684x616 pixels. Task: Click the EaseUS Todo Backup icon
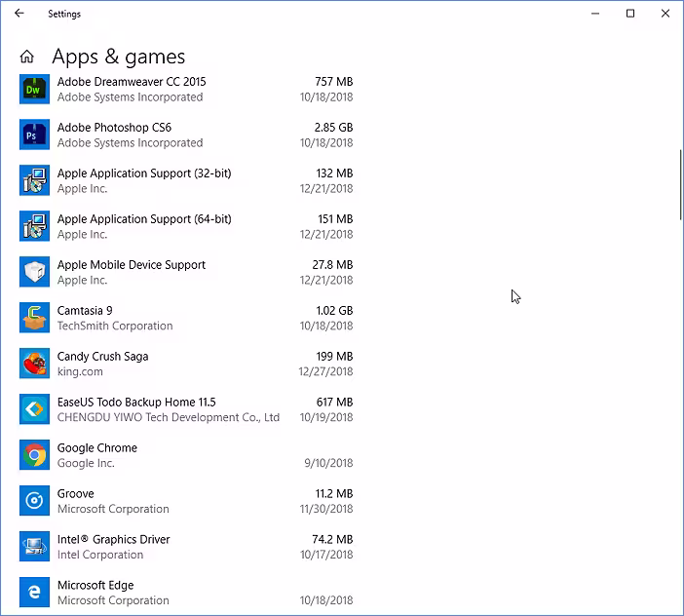pyautogui.click(x=34, y=409)
